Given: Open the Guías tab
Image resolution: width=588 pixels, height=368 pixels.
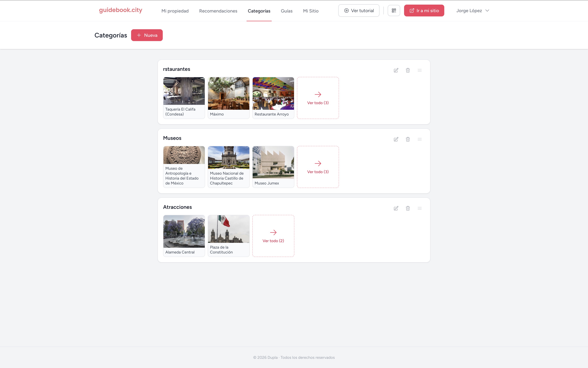Looking at the screenshot, I should (x=287, y=11).
